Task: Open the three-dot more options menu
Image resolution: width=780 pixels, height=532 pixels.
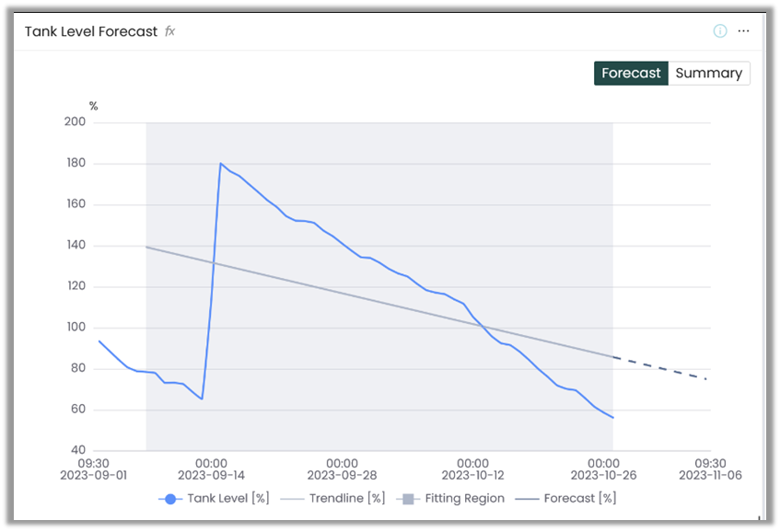Action: [x=744, y=31]
